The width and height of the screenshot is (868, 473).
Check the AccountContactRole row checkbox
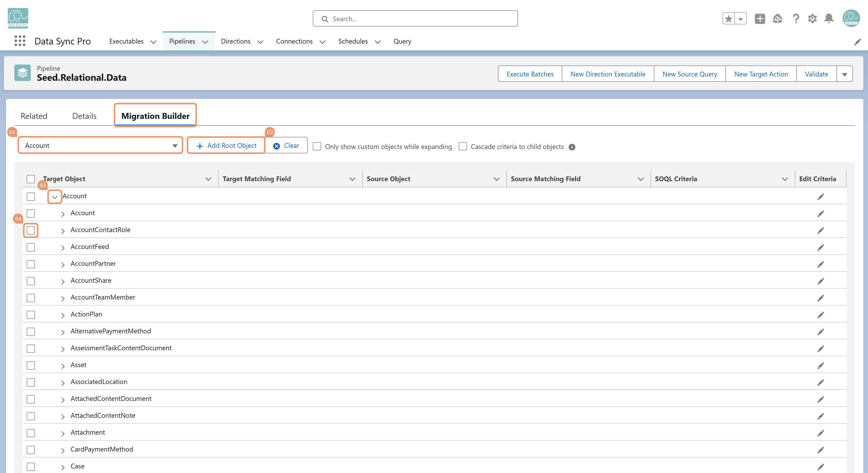point(31,230)
